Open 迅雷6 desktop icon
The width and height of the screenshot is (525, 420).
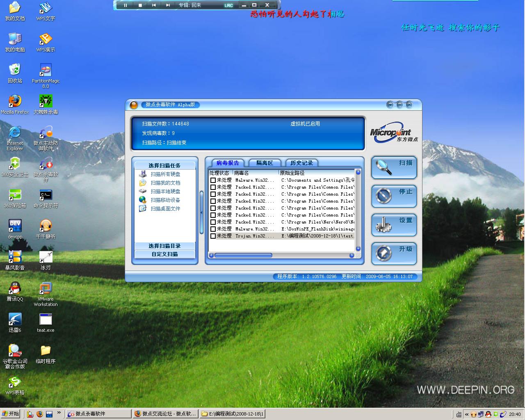pos(15,323)
